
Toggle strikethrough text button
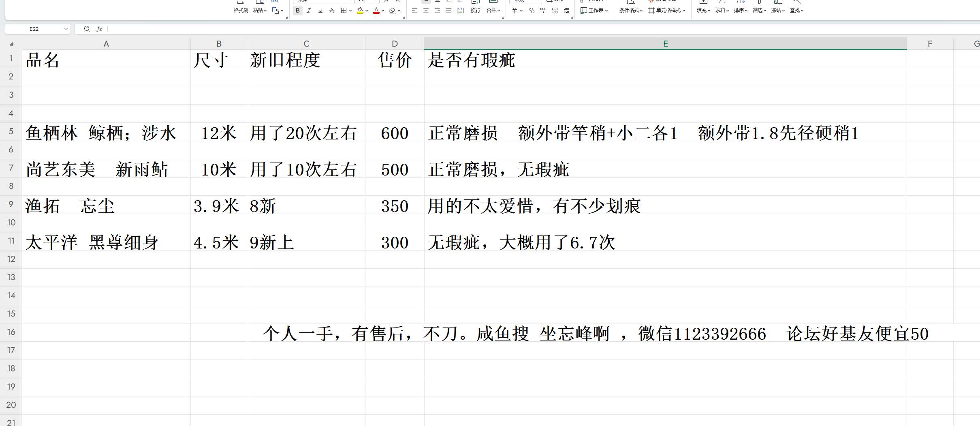click(x=332, y=11)
